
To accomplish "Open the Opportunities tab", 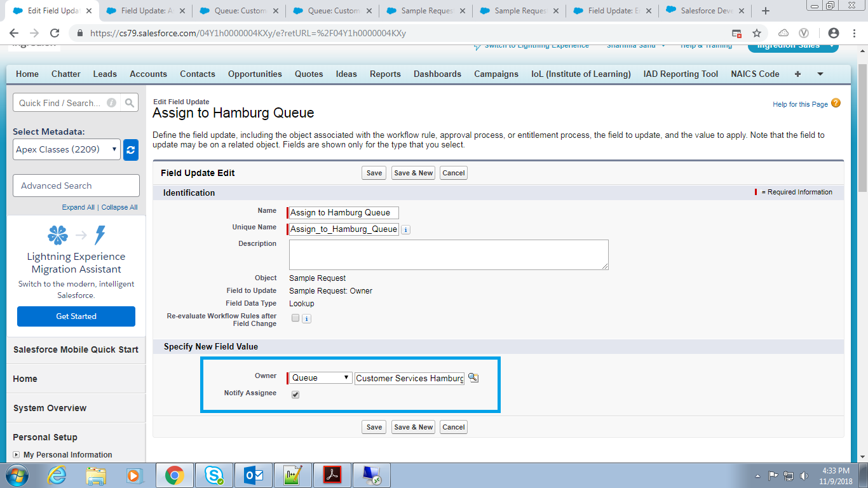I will (255, 74).
